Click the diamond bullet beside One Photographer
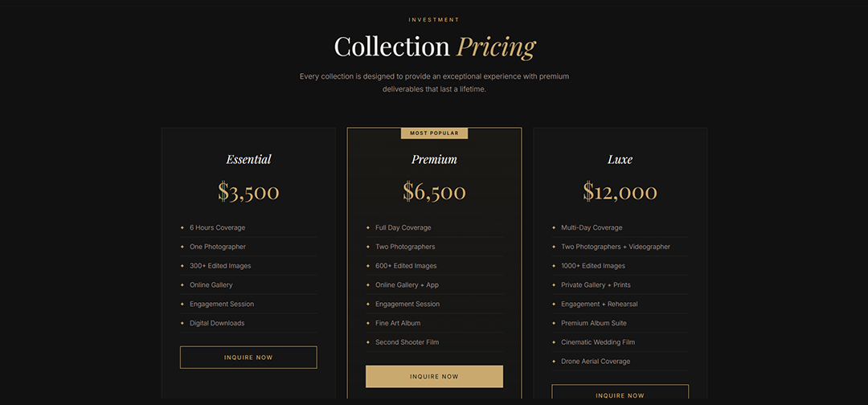Image resolution: width=868 pixels, height=405 pixels. point(182,247)
